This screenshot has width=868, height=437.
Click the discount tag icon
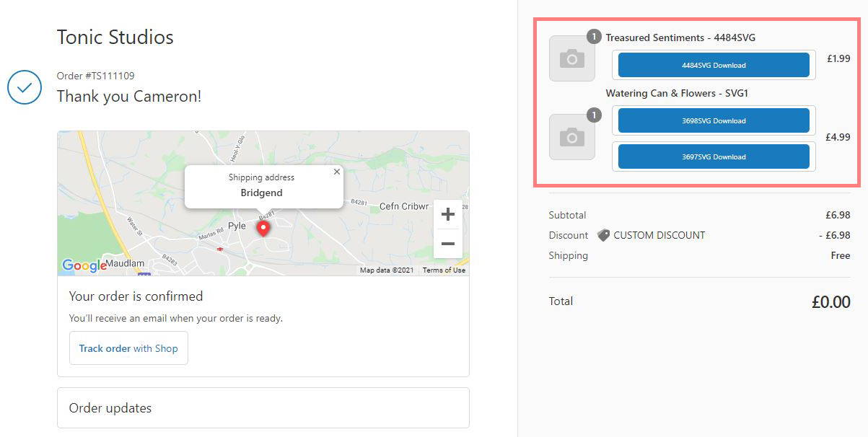(x=603, y=235)
